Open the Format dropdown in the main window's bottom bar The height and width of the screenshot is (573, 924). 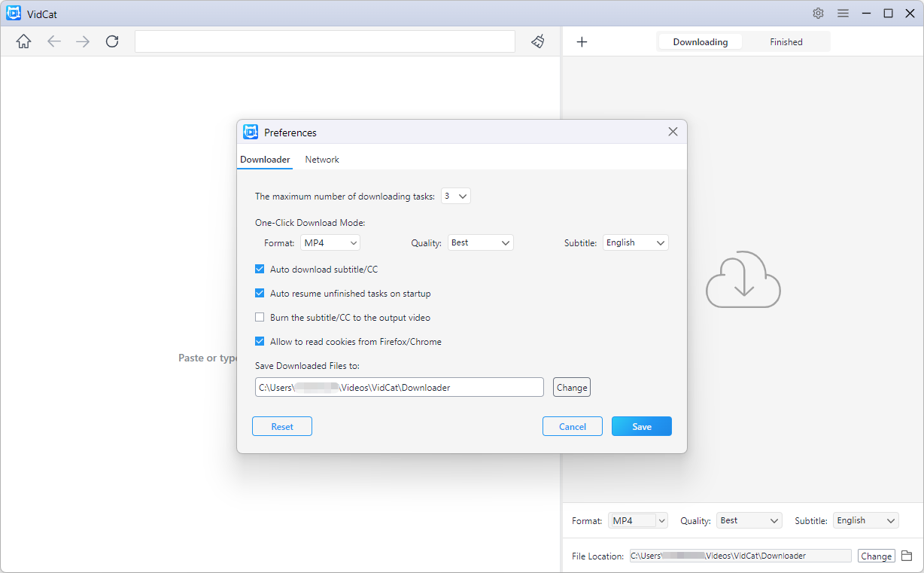(x=638, y=520)
